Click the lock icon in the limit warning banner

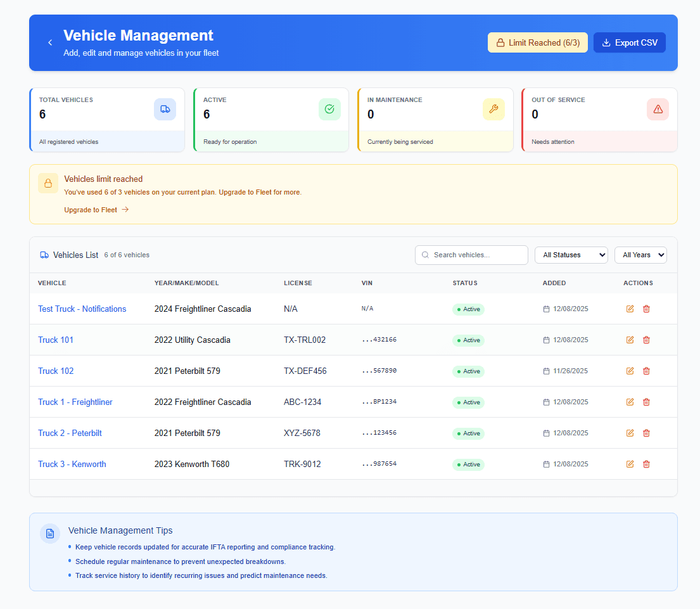click(x=48, y=183)
